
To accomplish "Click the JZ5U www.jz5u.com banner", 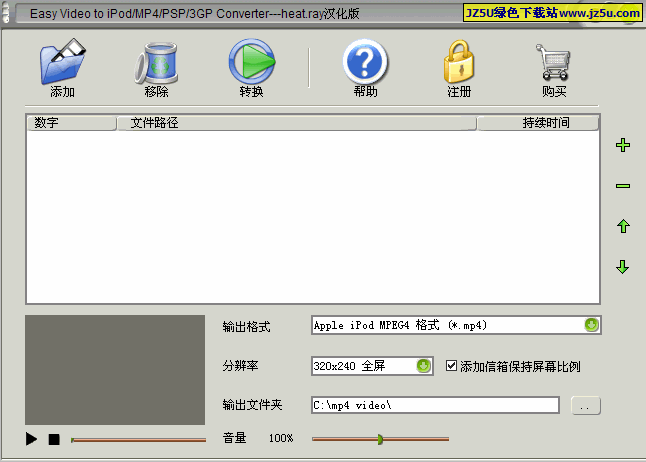I will 552,13.
